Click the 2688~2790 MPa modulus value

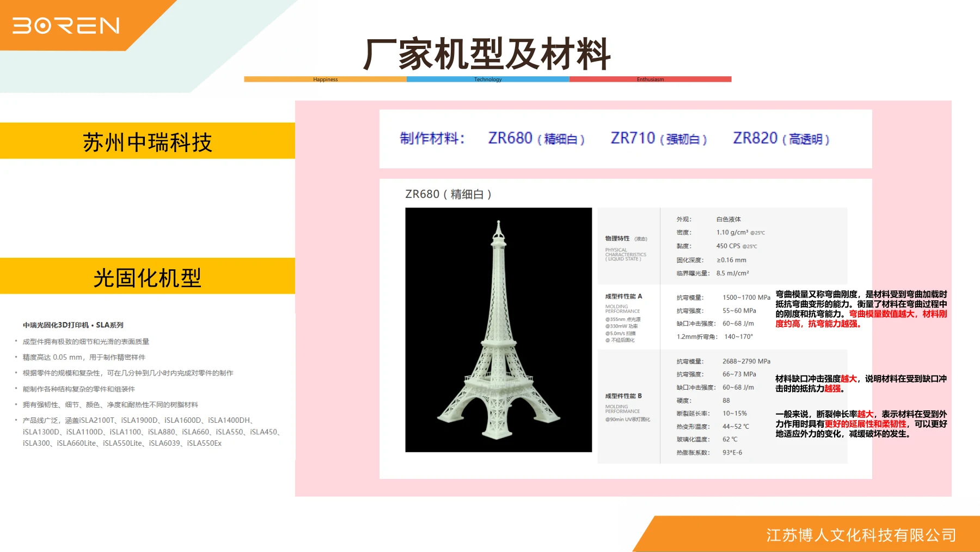tap(746, 361)
